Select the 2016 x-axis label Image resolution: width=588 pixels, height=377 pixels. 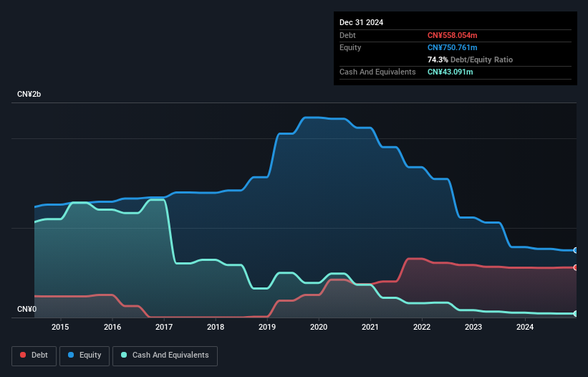[112, 327]
